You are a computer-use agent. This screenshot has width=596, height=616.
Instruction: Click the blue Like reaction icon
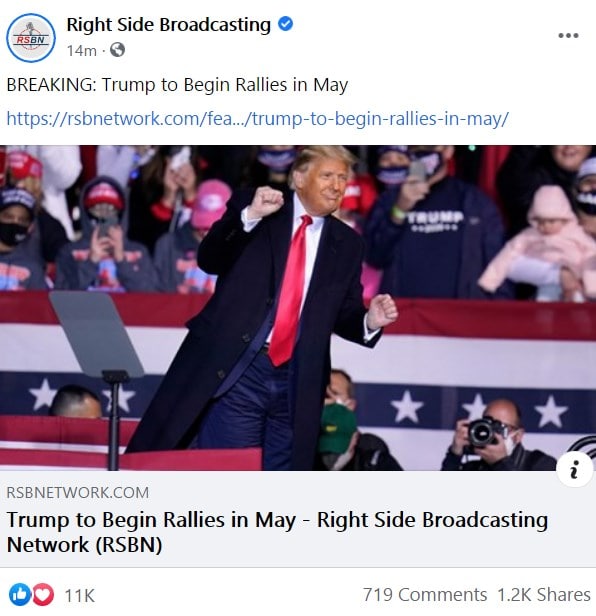coord(20,594)
